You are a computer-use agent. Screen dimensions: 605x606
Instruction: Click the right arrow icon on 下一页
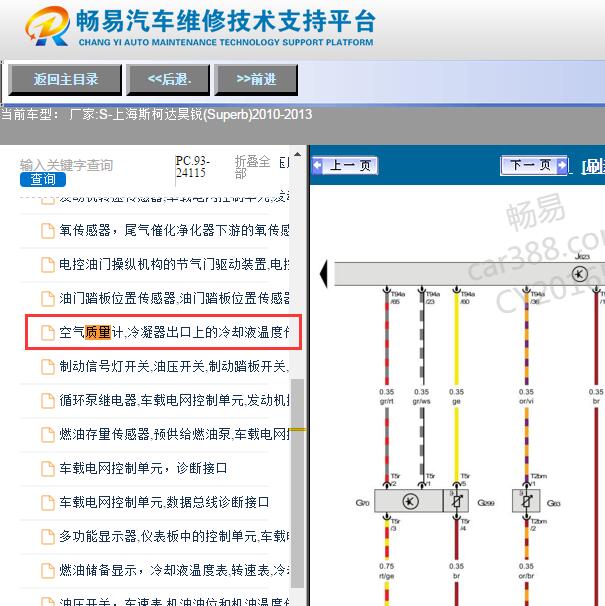tap(562, 165)
